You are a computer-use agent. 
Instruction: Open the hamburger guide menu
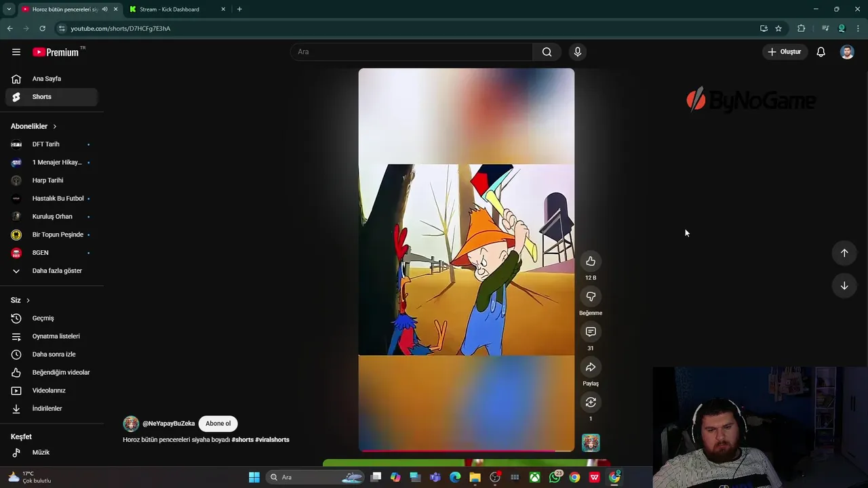point(16,52)
